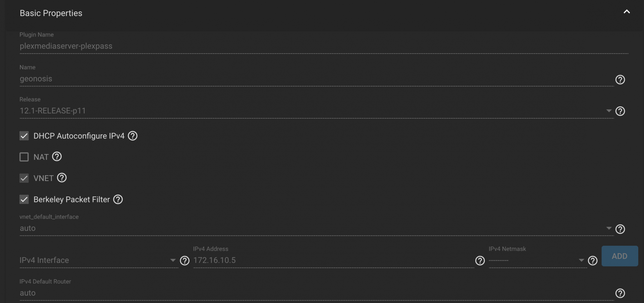The height and width of the screenshot is (303, 644).
Task: Open the Release version dropdown
Action: click(x=317, y=111)
